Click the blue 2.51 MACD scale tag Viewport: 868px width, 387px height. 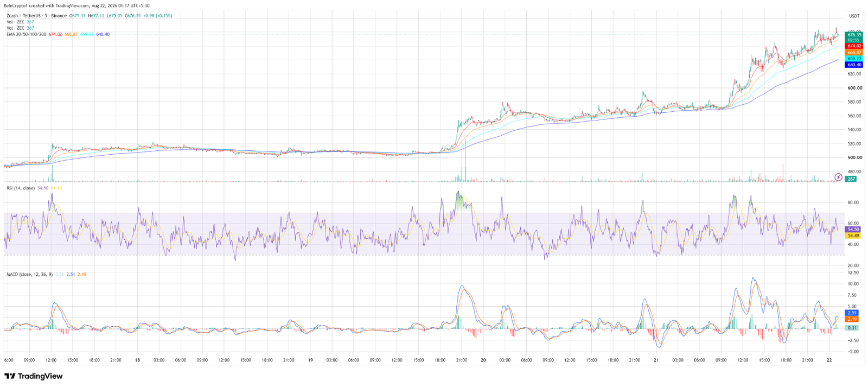click(852, 313)
